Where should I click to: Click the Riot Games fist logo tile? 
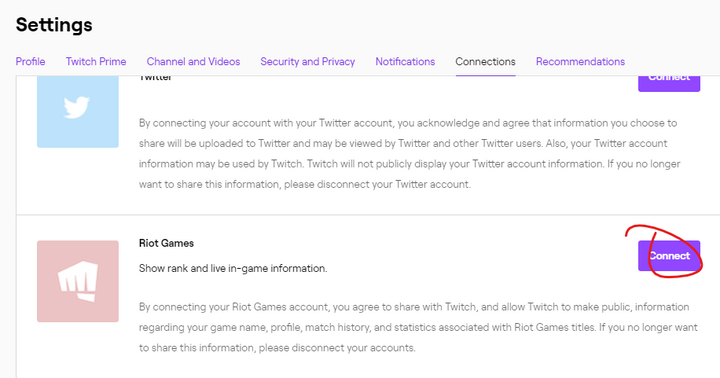(x=78, y=281)
